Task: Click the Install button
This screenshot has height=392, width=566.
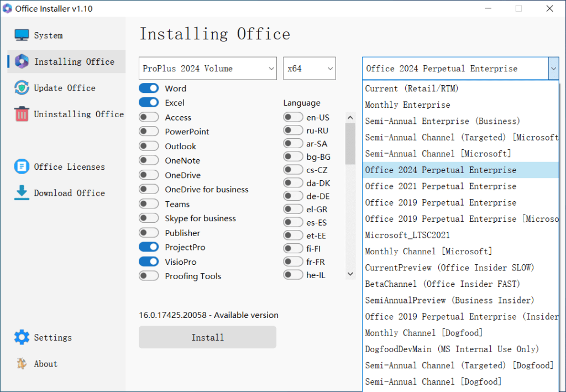Action: pos(208,337)
